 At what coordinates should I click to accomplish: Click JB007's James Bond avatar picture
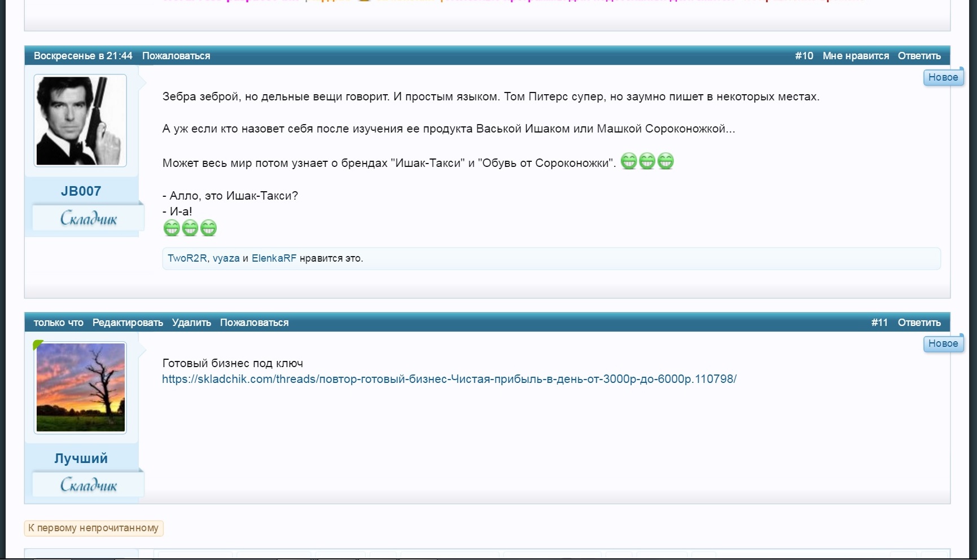(80, 120)
